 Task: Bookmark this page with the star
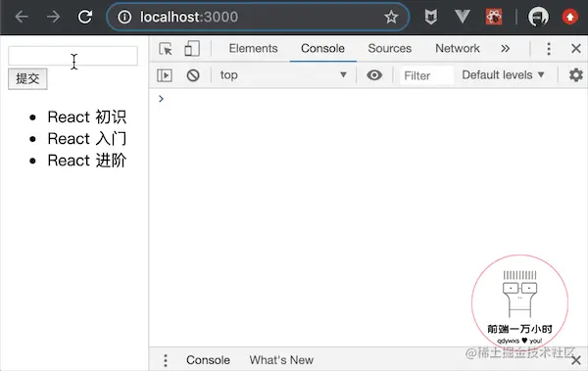click(391, 17)
